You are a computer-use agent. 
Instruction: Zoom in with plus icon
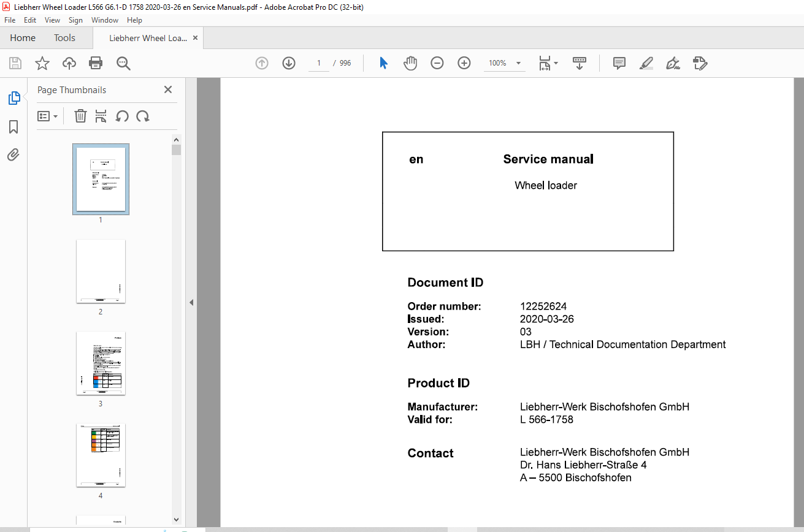pyautogui.click(x=464, y=63)
